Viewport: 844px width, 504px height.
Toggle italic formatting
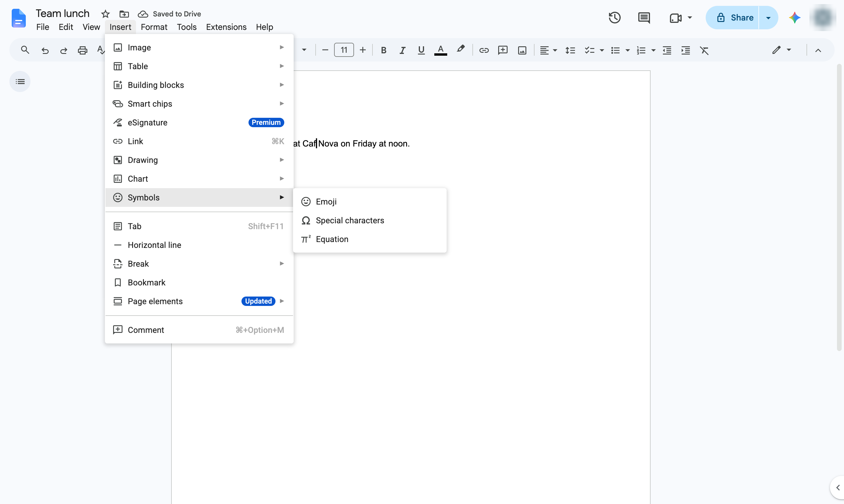[402, 50]
